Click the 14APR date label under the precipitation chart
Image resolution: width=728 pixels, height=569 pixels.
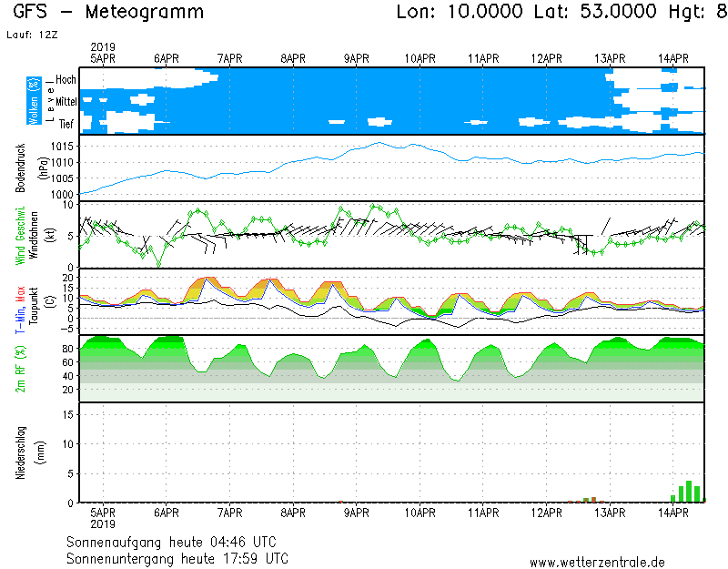click(x=673, y=513)
